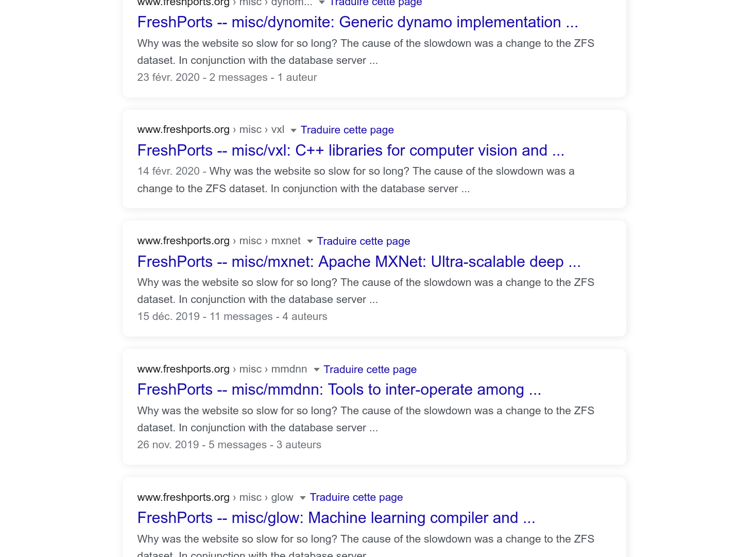Viewport: 756px width, 557px height.
Task: Open the glow result options dropdown arrow
Action: pyautogui.click(x=302, y=498)
